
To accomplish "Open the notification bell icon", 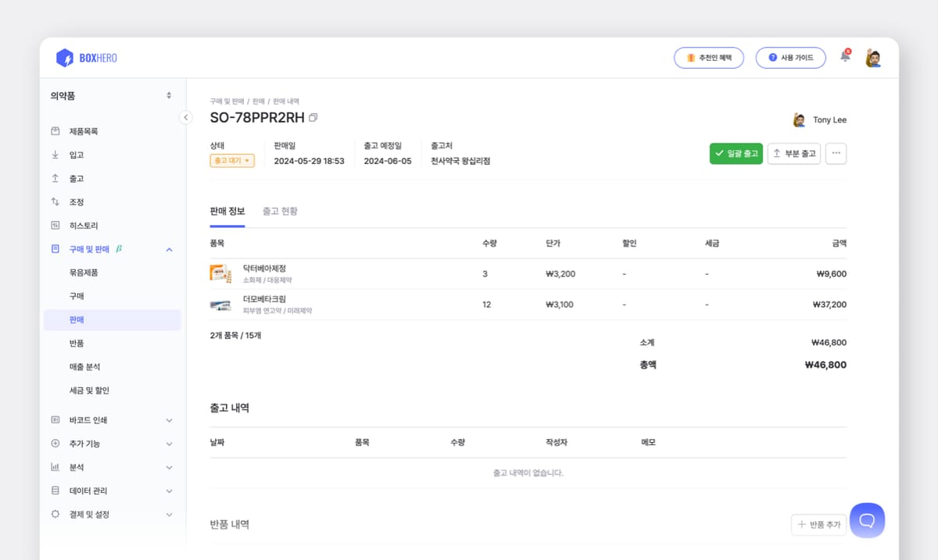I will pos(845,56).
